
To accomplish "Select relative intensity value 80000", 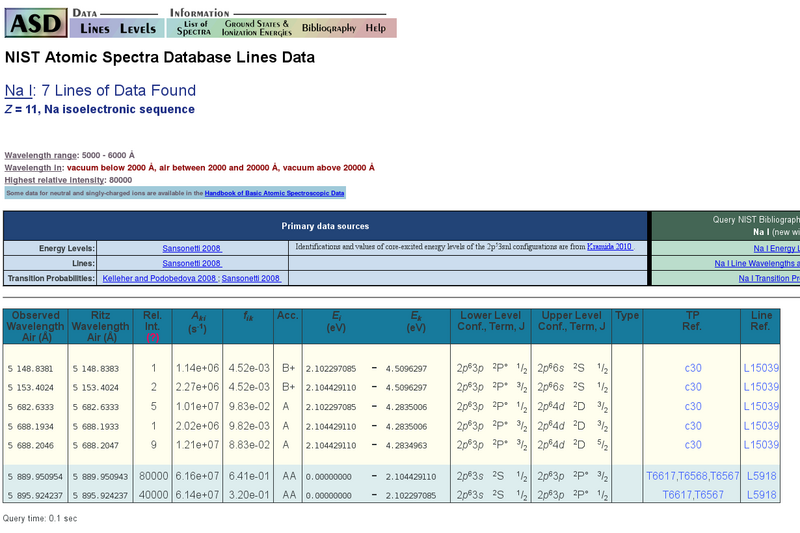I will tap(154, 476).
